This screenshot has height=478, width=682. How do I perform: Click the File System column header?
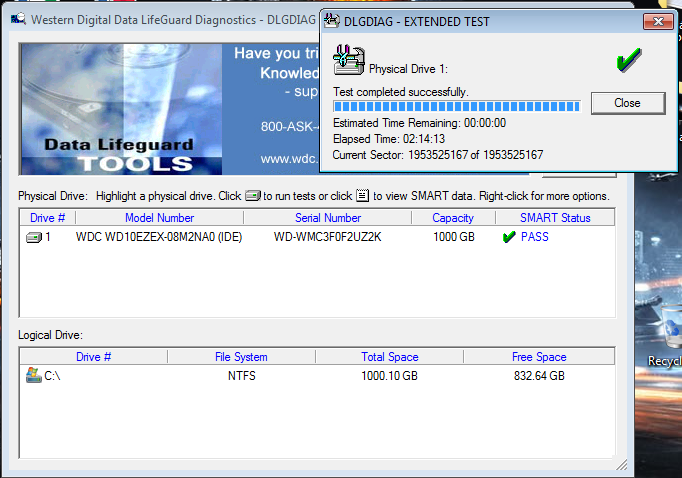(241, 357)
